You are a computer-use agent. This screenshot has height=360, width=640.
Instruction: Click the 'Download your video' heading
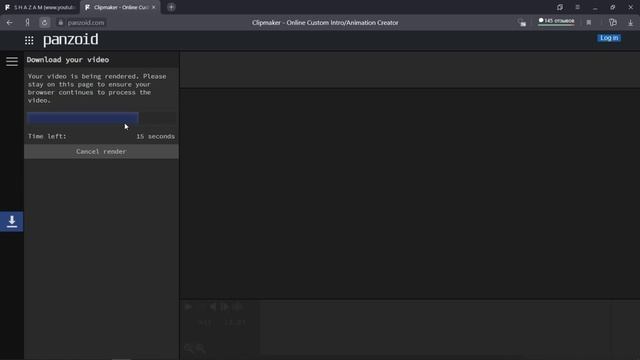68,60
